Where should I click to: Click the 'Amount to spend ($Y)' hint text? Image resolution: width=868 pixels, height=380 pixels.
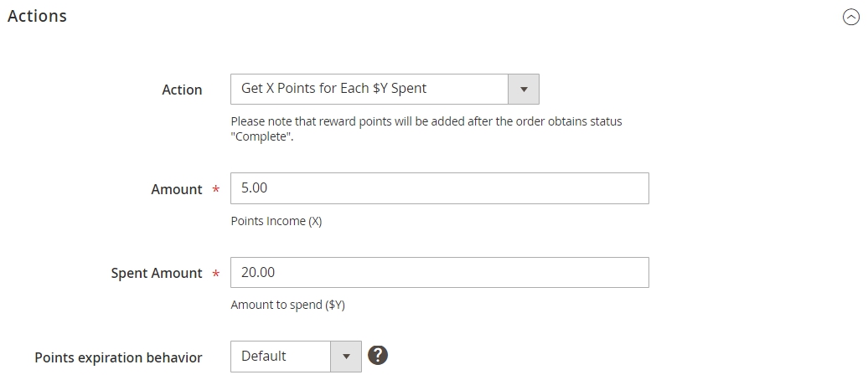point(288,305)
